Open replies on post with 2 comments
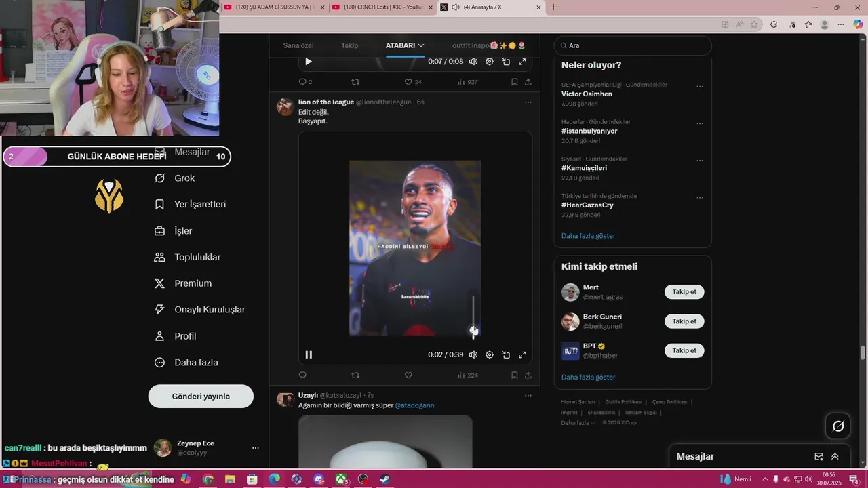Viewport: 868px width, 488px height. [305, 82]
